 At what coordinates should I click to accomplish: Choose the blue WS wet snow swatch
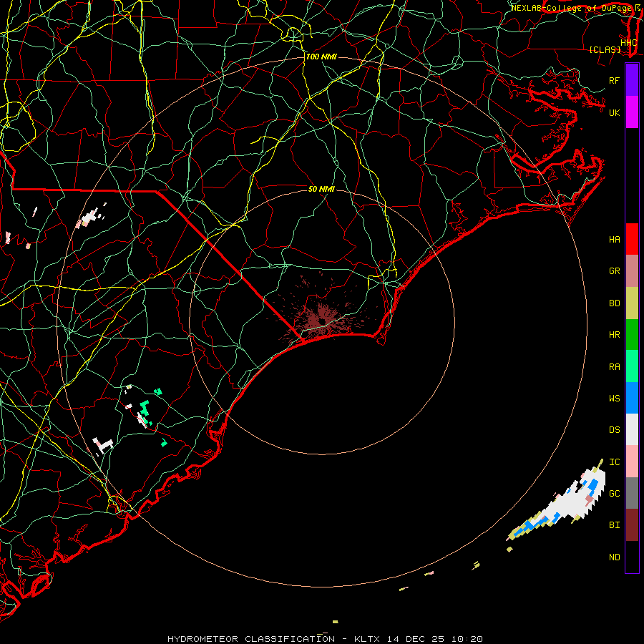coord(632,398)
